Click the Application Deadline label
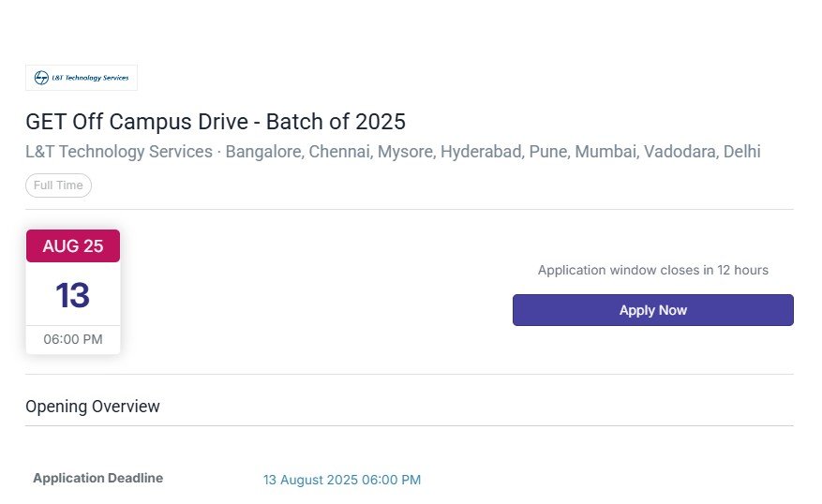Screen dimensions: 822x504 click(98, 478)
